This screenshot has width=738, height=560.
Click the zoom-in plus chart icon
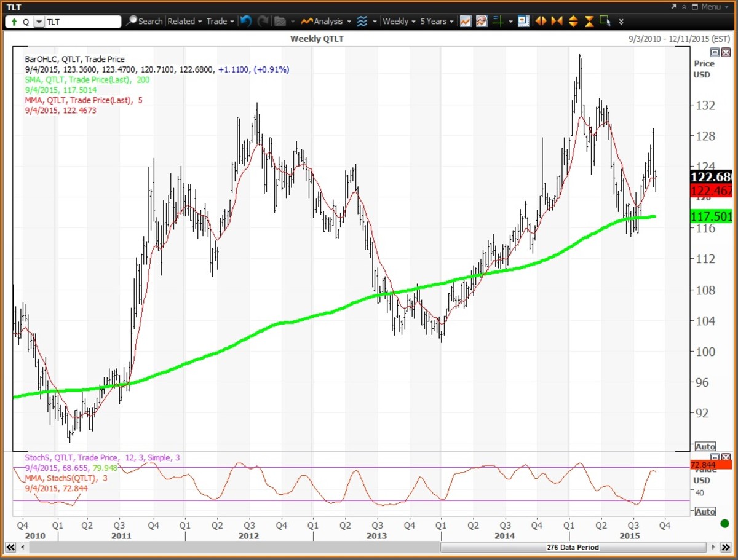click(523, 22)
